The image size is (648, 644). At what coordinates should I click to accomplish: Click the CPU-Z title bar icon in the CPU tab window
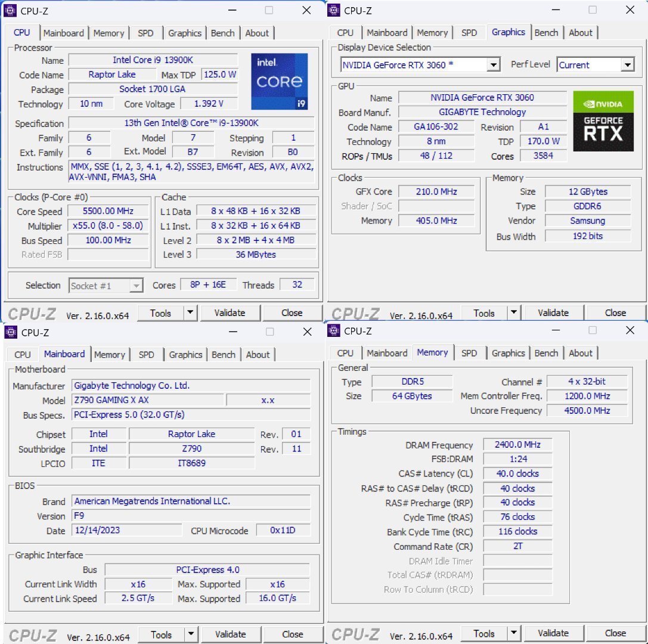coord(10,10)
